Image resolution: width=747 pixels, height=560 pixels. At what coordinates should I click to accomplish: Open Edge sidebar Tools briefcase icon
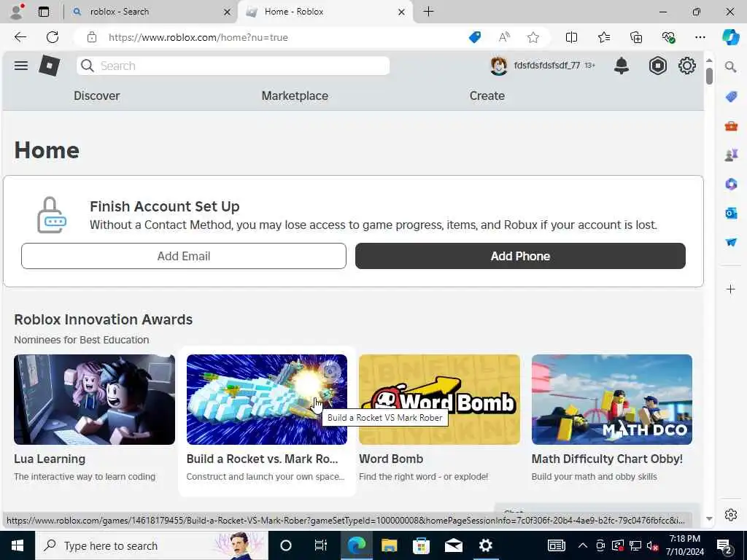point(731,125)
